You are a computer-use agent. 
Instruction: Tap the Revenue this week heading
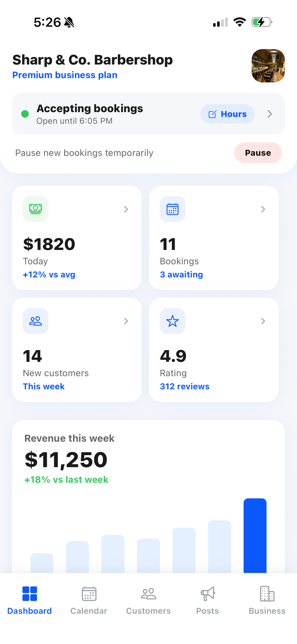pyautogui.click(x=70, y=438)
